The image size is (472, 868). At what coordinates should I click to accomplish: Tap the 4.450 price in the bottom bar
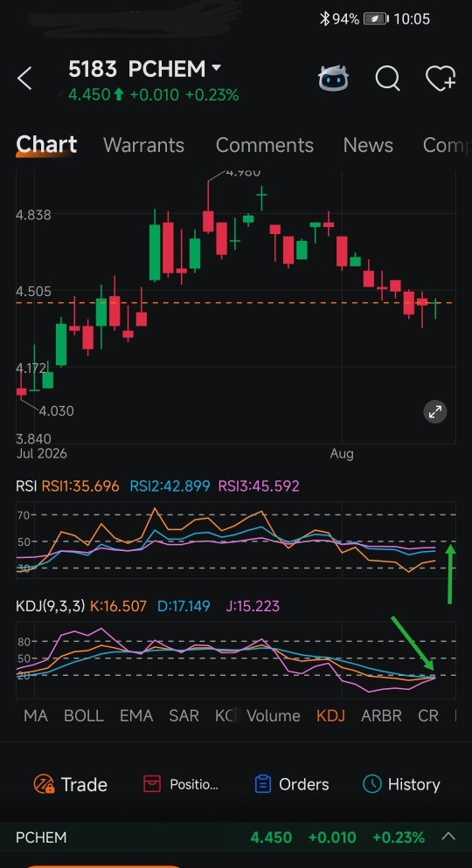point(271,837)
